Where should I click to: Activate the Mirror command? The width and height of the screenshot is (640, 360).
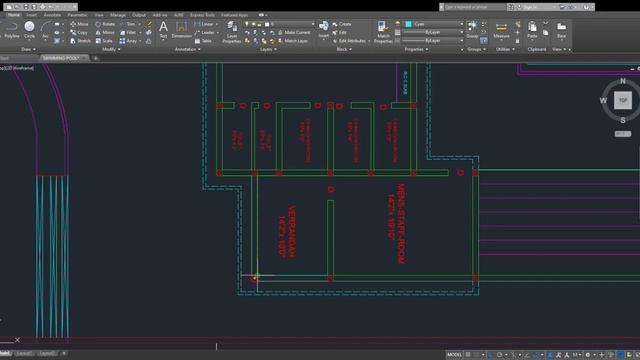pos(105,32)
